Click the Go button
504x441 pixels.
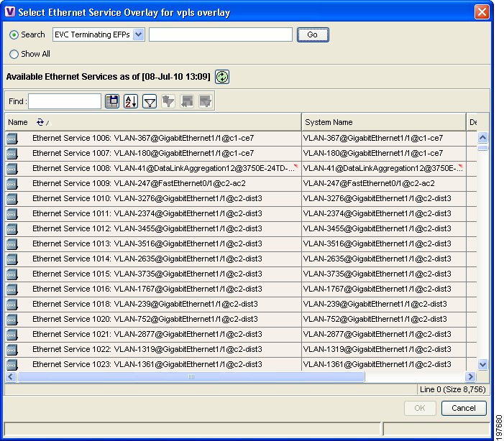point(313,34)
